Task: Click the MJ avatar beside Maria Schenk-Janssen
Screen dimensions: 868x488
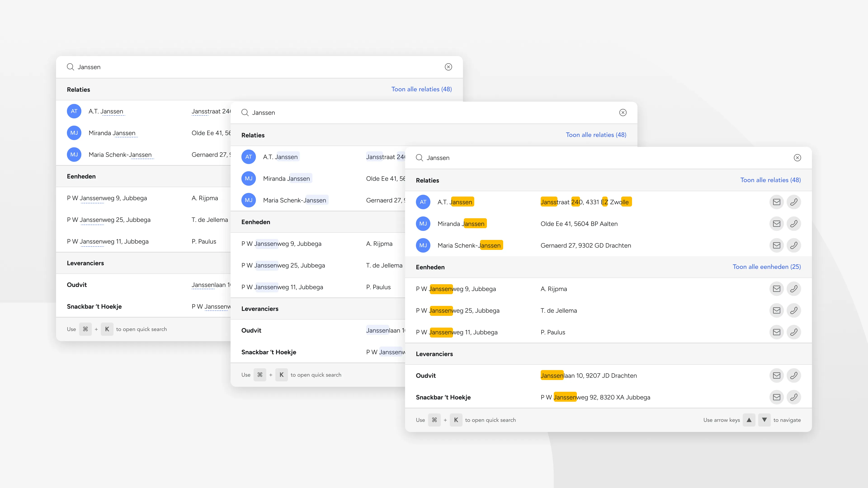Action: tap(423, 245)
